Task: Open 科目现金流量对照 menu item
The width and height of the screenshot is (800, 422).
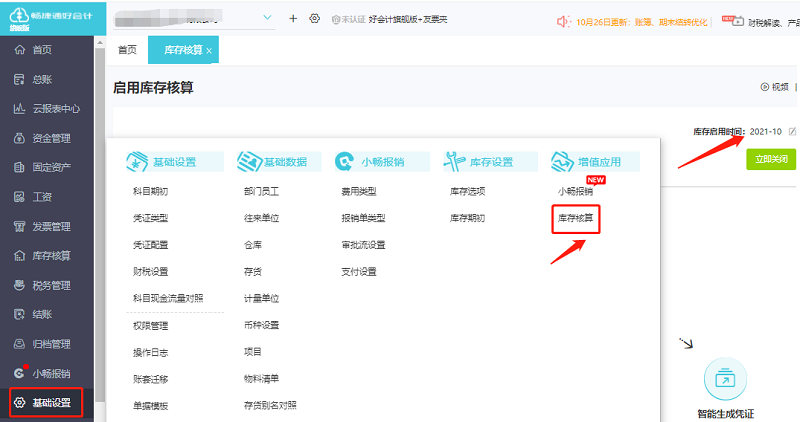Action: [x=168, y=298]
